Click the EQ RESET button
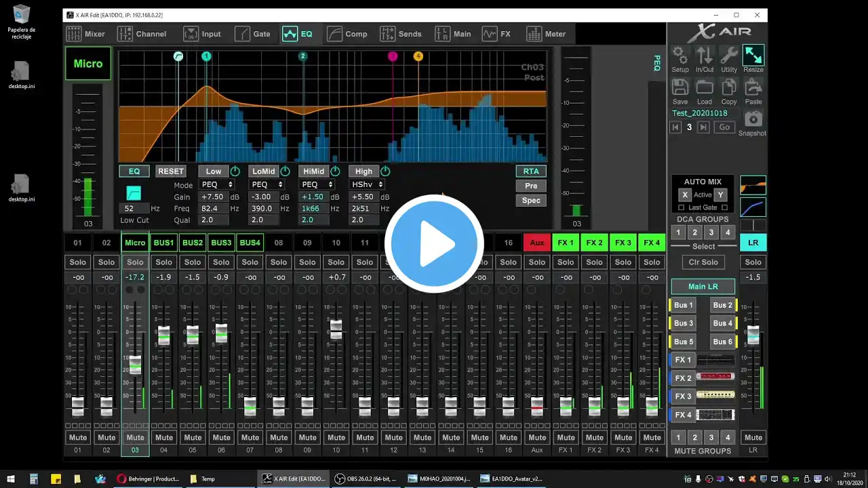 pyautogui.click(x=171, y=171)
